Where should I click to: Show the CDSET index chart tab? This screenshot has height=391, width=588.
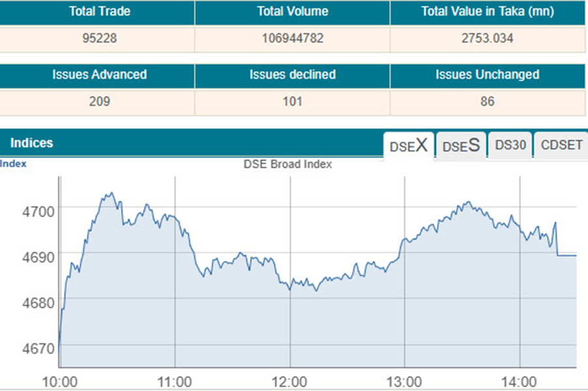coord(561,146)
